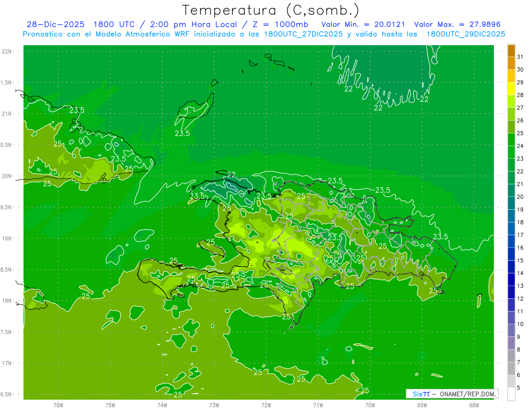532x411 pixels.
Task: Click the legend scale value "14"
Action: pos(520,273)
